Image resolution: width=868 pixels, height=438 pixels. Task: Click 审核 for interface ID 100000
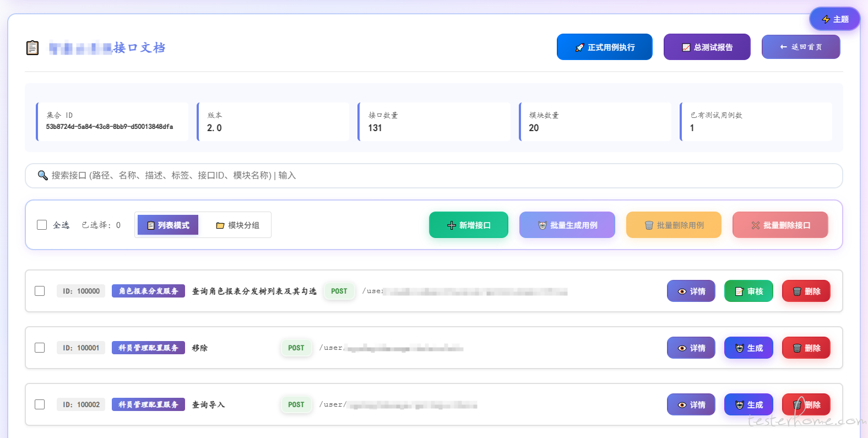(x=748, y=291)
